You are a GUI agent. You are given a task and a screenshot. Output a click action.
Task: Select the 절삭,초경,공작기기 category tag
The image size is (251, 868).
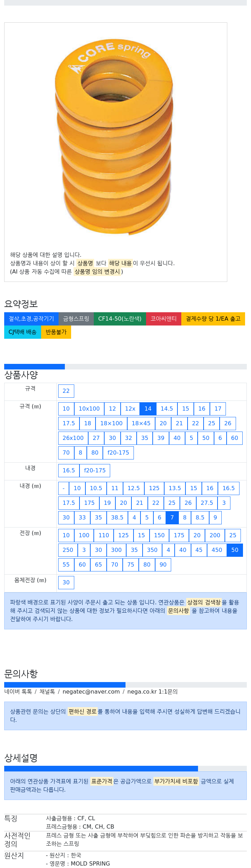coord(31,319)
